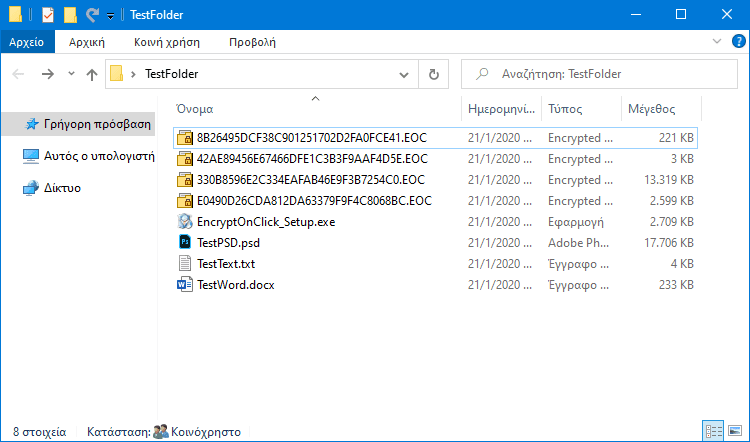Click the Properties icon in quick access toolbar
750x442 pixels.
point(47,15)
